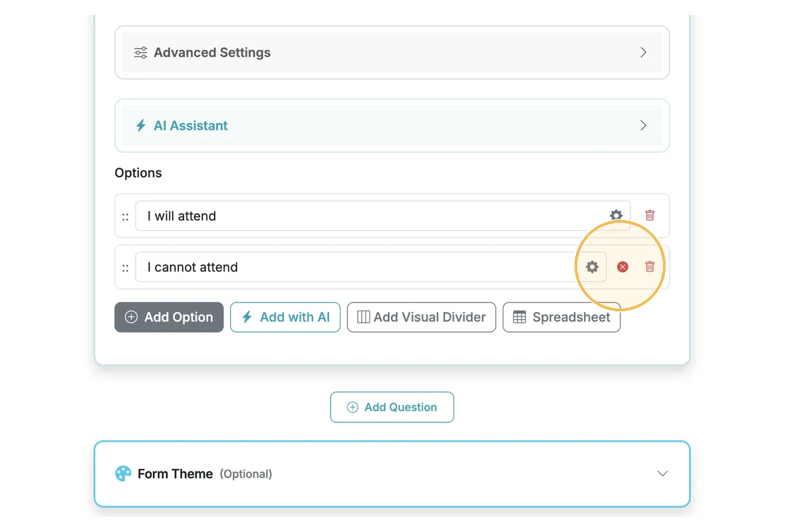798x532 pixels.
Task: Click the Add Question button
Action: [x=392, y=407]
